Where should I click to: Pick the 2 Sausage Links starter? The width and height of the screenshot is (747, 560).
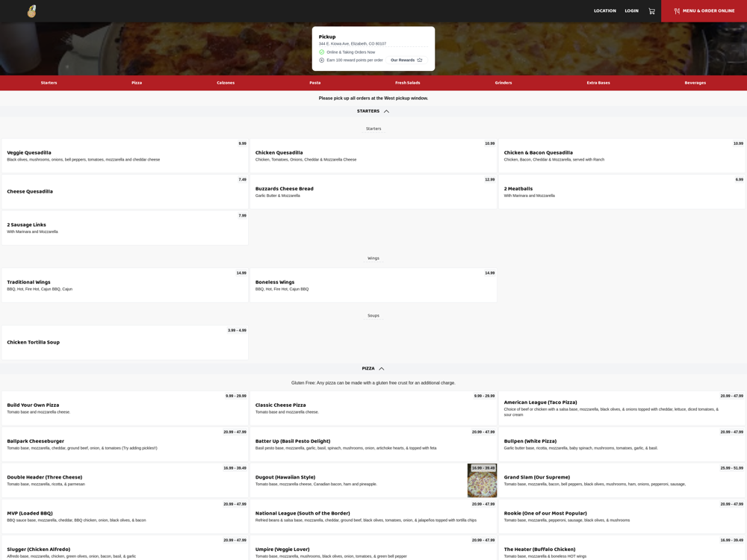click(x=125, y=228)
